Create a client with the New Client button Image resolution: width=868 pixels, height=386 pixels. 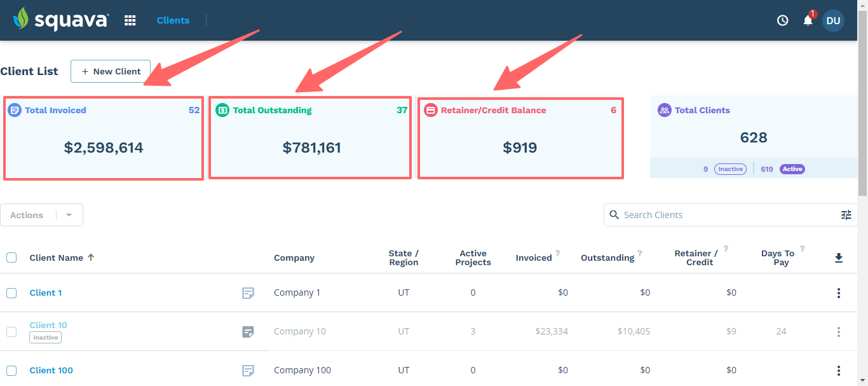point(110,71)
